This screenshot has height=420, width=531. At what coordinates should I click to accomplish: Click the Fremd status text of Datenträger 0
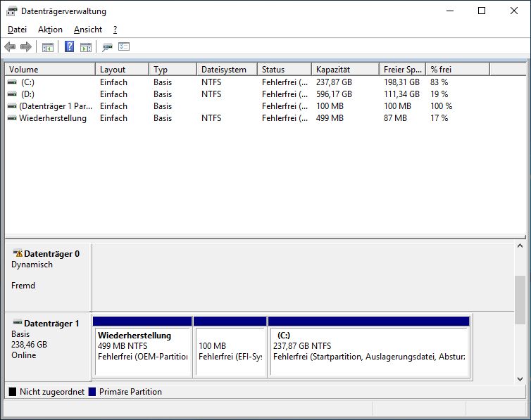(x=23, y=286)
